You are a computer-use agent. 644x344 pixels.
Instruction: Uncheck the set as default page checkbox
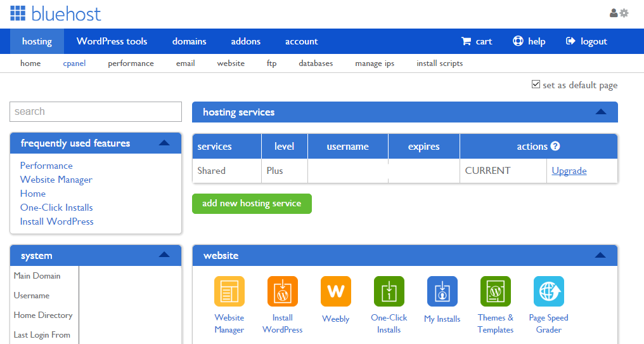tap(536, 84)
